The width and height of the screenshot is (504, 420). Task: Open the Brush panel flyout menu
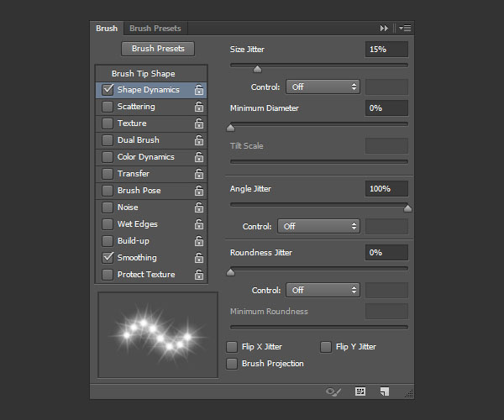pyautogui.click(x=405, y=29)
